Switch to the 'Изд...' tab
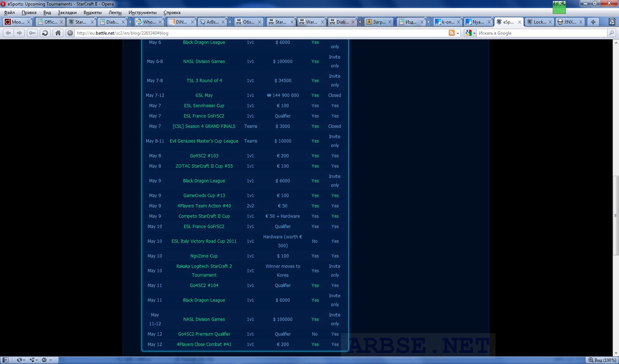The width and height of the screenshot is (619, 364). 411,22
